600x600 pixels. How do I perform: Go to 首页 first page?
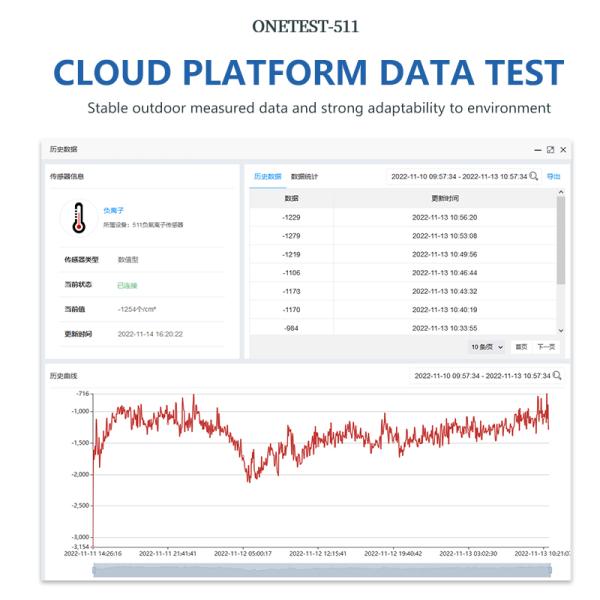tap(521, 346)
